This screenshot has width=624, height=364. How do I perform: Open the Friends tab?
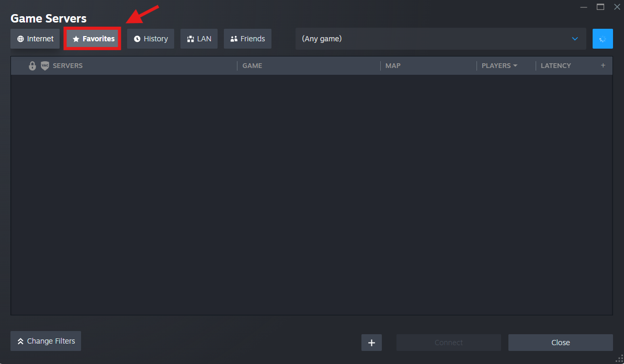click(247, 39)
